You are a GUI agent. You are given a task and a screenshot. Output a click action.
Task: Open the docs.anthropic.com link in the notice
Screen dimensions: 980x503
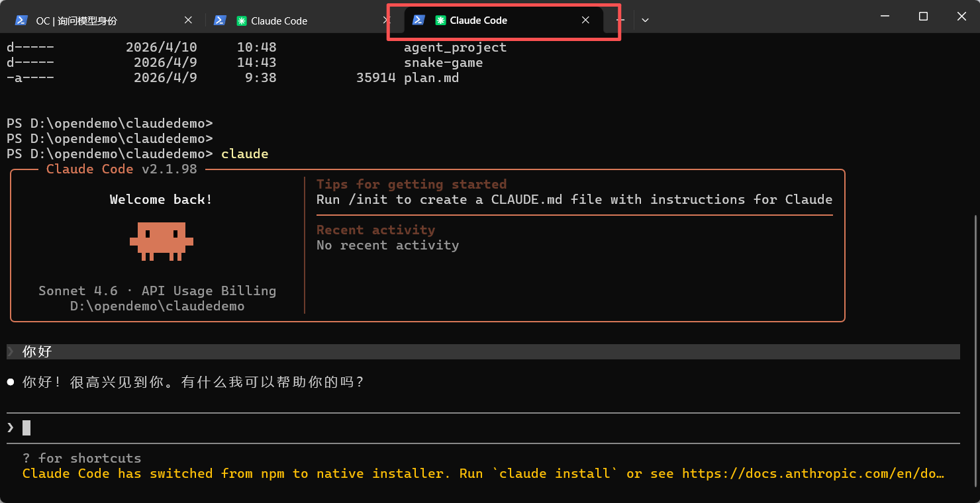coord(812,474)
